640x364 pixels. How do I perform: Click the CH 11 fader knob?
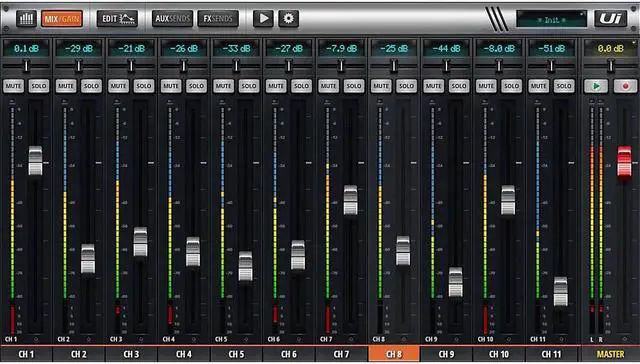coord(561,292)
